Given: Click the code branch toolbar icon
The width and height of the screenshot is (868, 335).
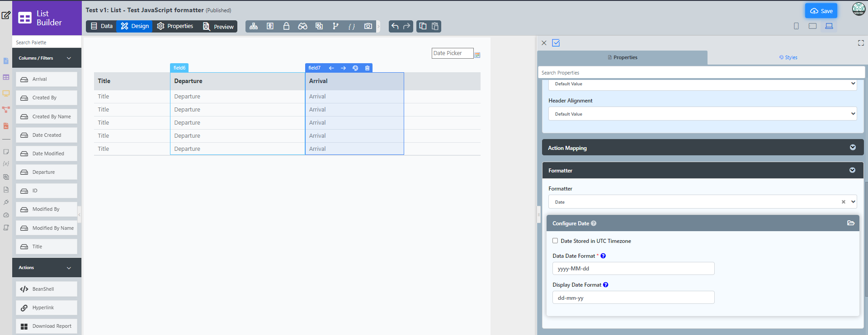Looking at the screenshot, I should click(335, 26).
